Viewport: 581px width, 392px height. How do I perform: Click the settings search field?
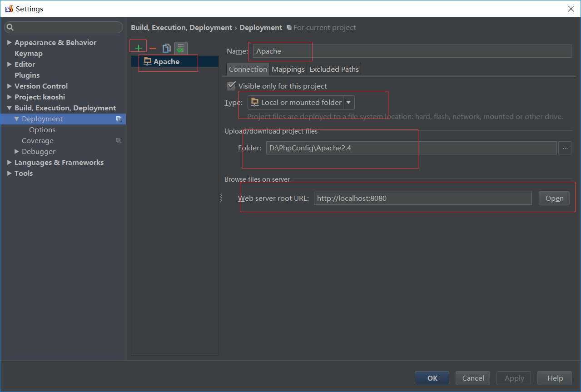coord(64,27)
